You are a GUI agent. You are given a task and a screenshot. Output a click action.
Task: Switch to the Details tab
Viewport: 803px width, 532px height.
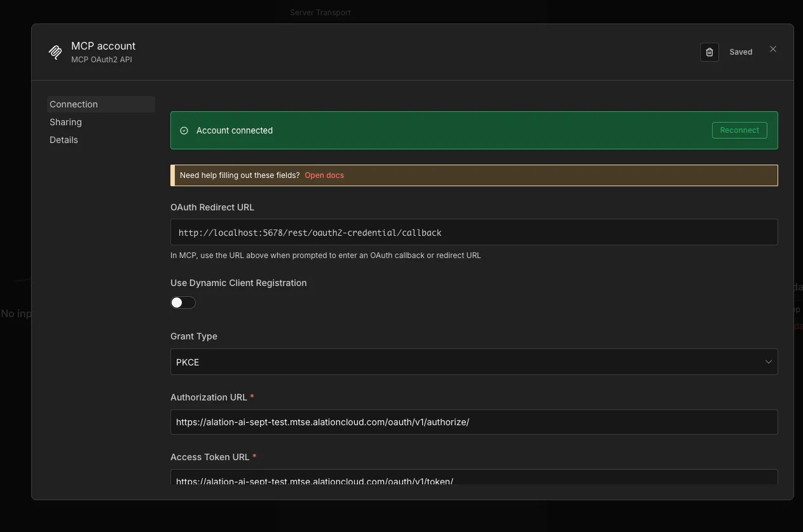64,139
